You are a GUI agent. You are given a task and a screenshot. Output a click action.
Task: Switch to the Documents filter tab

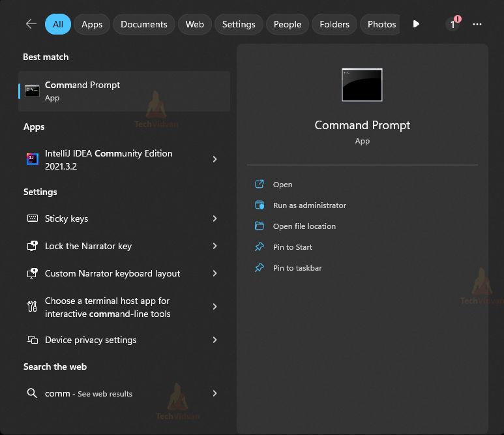click(x=143, y=24)
